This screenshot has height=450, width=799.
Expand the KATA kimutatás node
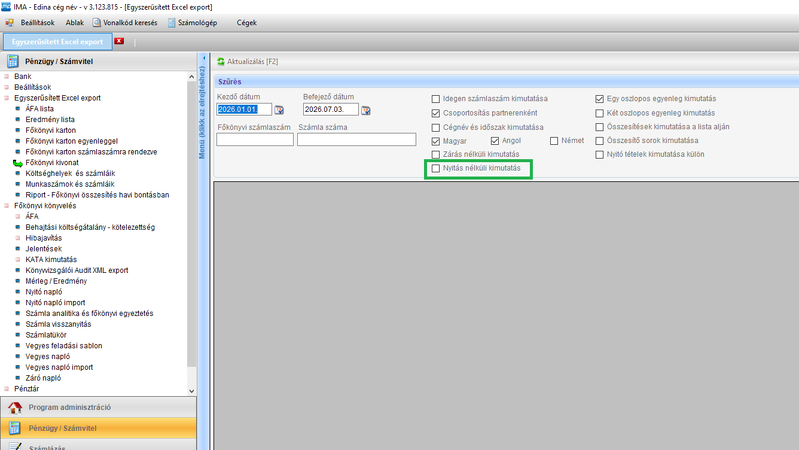(18, 259)
